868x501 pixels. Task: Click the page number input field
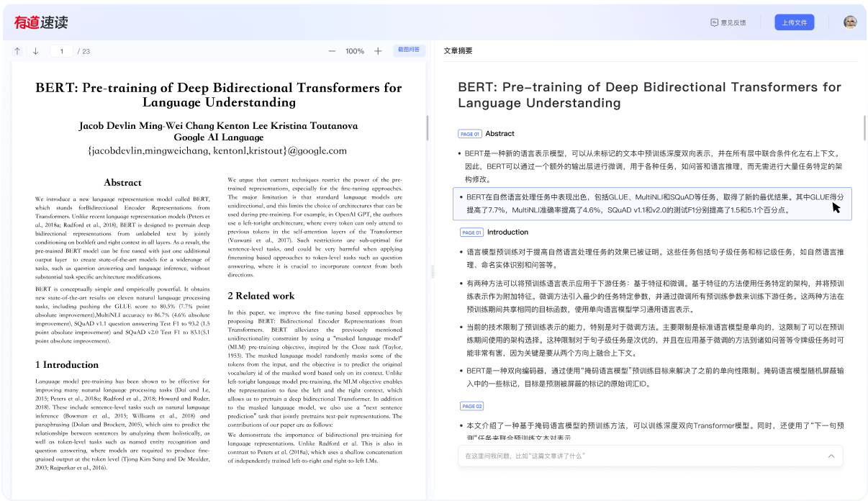pyautogui.click(x=62, y=51)
